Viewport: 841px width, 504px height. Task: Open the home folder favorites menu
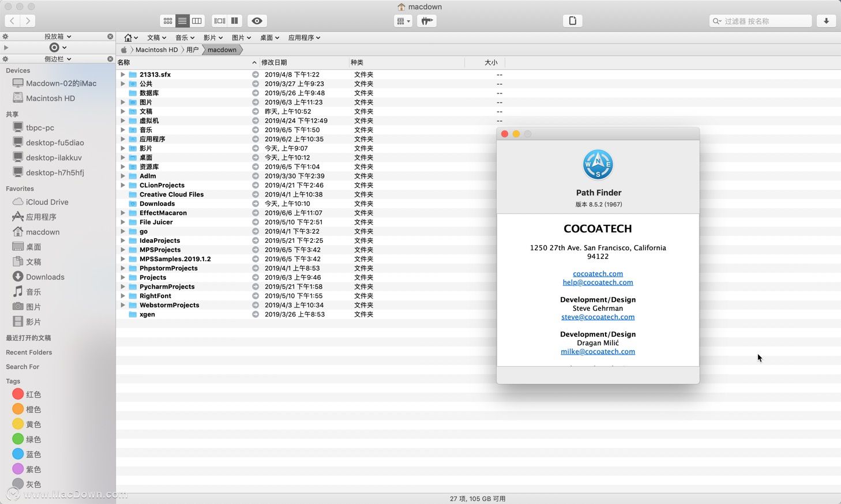131,37
